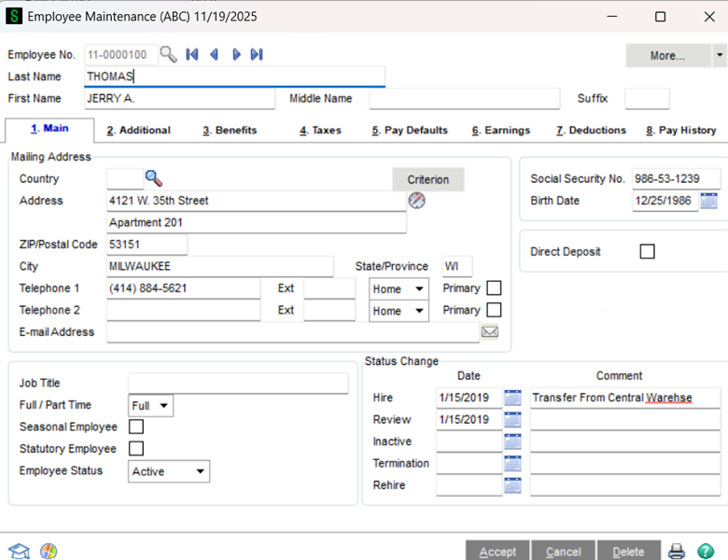Expand the More... dropdown arrow

click(x=720, y=55)
